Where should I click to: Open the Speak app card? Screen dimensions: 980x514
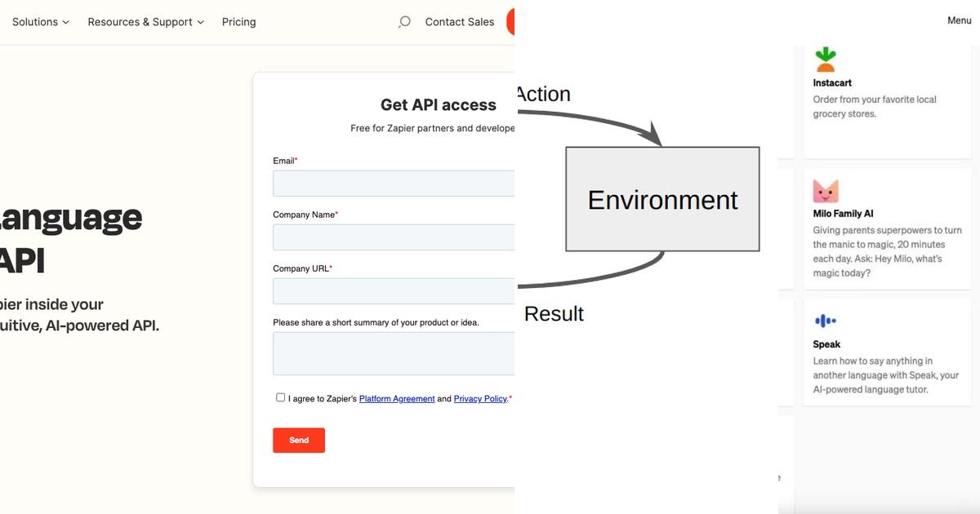[886, 351]
